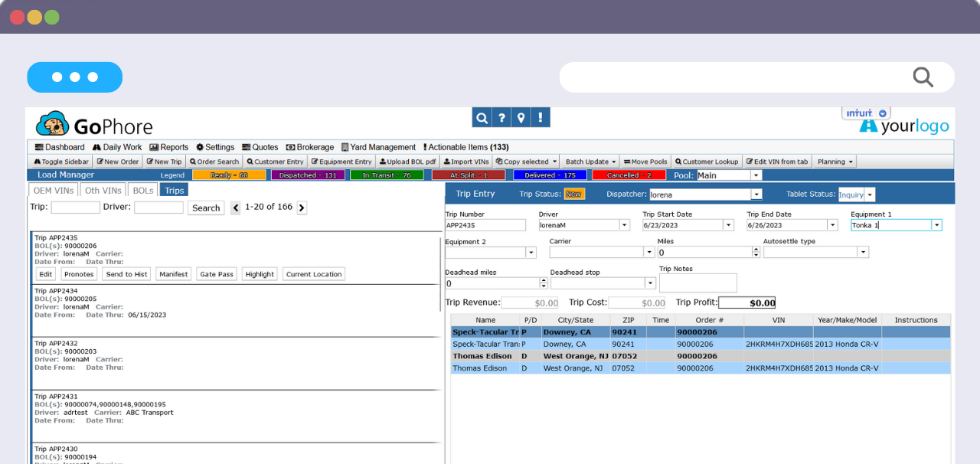Click the Gate Pass button
This screenshot has height=464, width=980.
click(x=217, y=274)
